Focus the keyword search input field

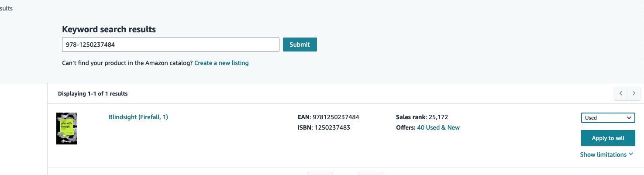171,45
